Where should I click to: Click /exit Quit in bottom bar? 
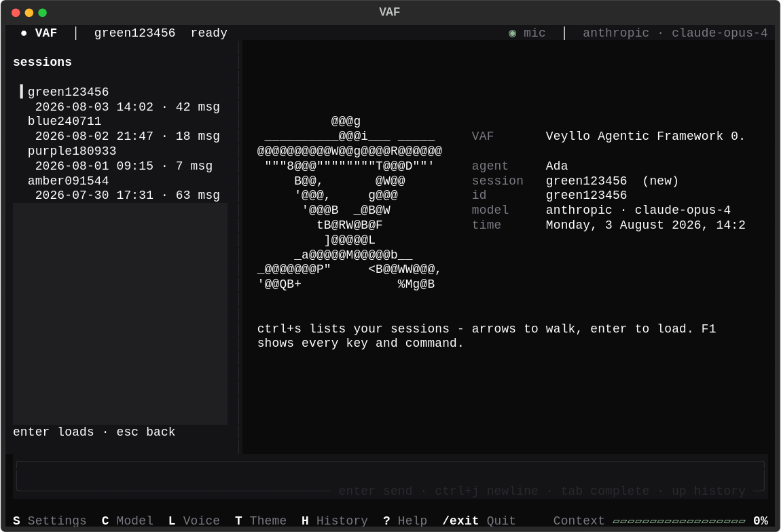479,520
